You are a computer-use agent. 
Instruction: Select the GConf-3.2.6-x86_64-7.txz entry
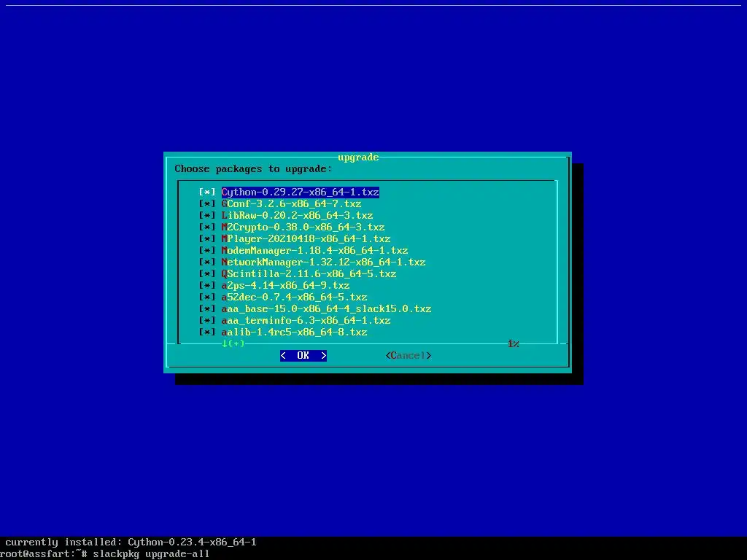[291, 204]
